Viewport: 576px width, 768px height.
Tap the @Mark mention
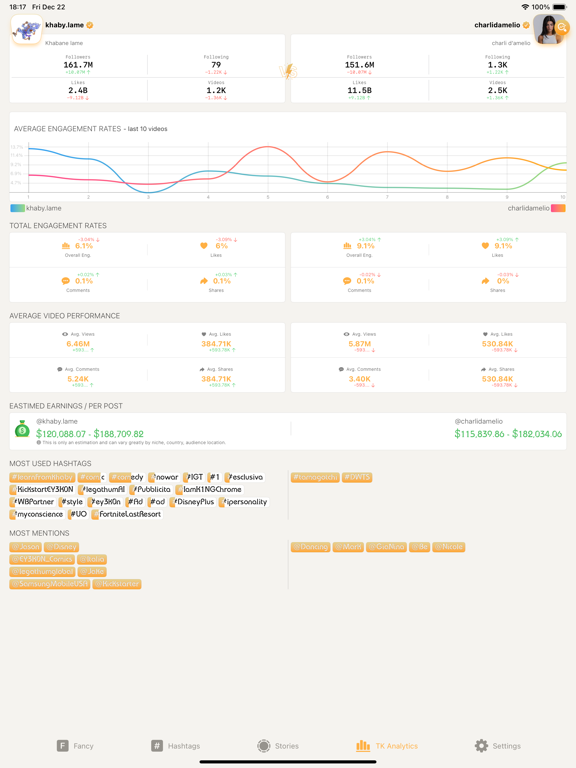pos(348,547)
